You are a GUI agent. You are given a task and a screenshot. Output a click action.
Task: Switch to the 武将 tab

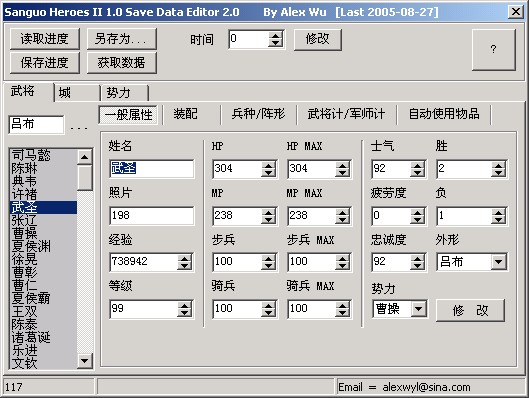click(28, 91)
